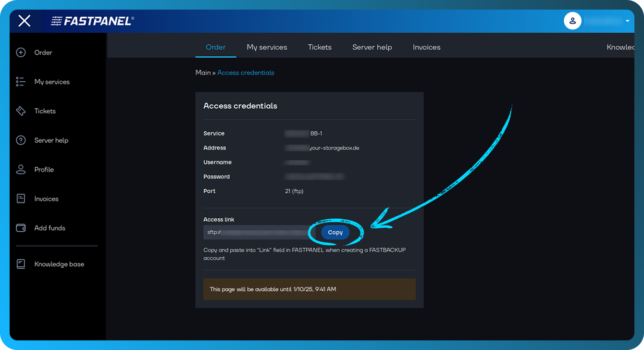The width and height of the screenshot is (644, 350).
Task: Click the user account avatar icon
Action: (x=572, y=21)
